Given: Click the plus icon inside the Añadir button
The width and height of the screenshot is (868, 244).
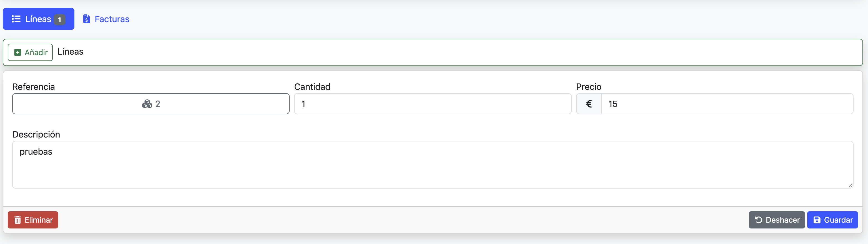Looking at the screenshot, I should [x=17, y=52].
